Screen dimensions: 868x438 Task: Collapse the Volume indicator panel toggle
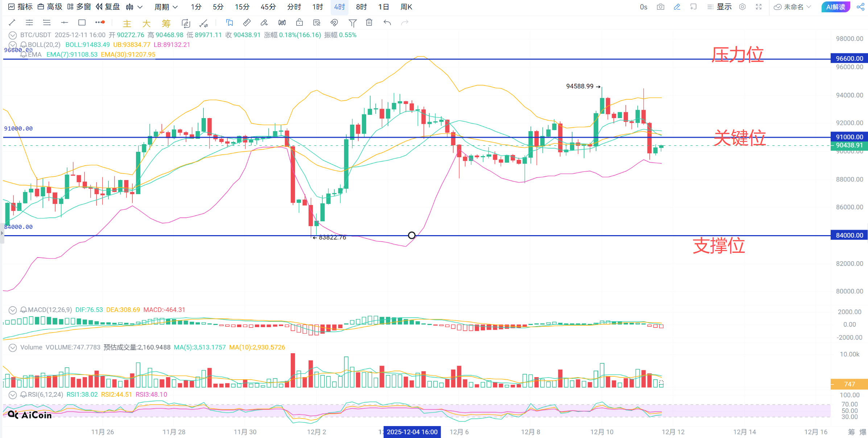coord(13,348)
